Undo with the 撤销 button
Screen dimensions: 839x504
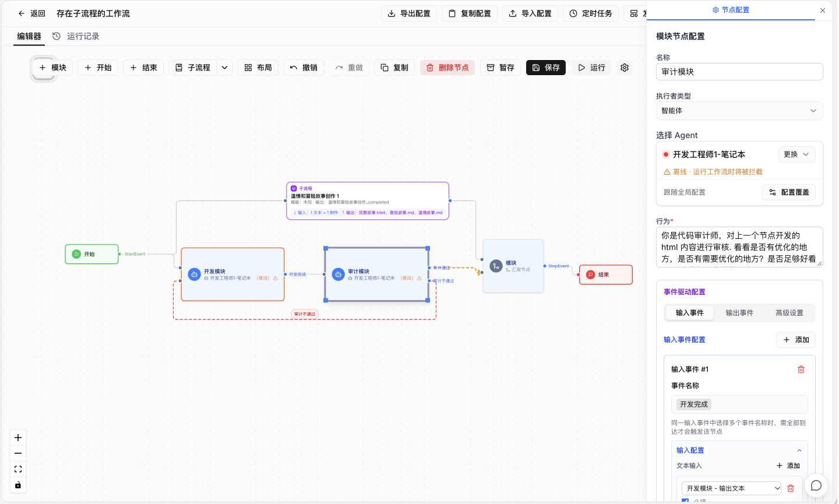click(x=304, y=68)
